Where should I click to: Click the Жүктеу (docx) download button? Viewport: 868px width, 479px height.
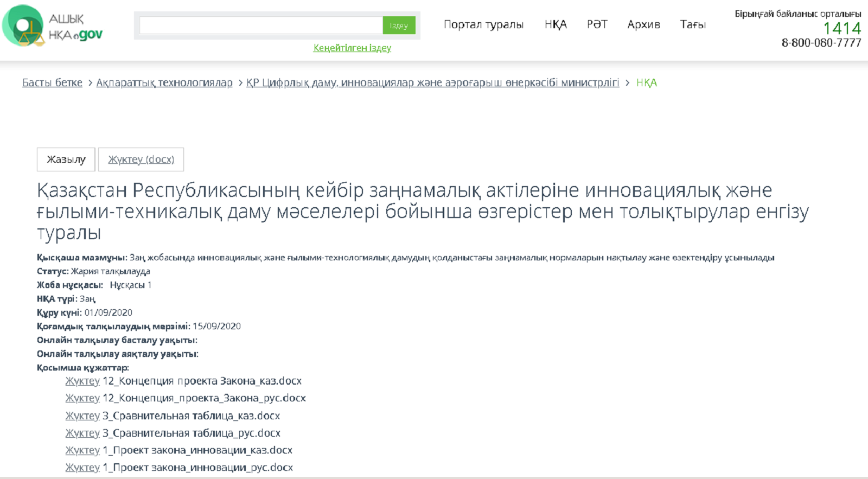[x=141, y=159]
